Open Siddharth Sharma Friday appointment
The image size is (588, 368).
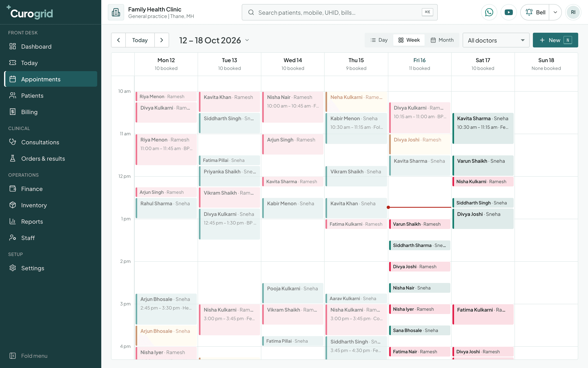point(420,245)
